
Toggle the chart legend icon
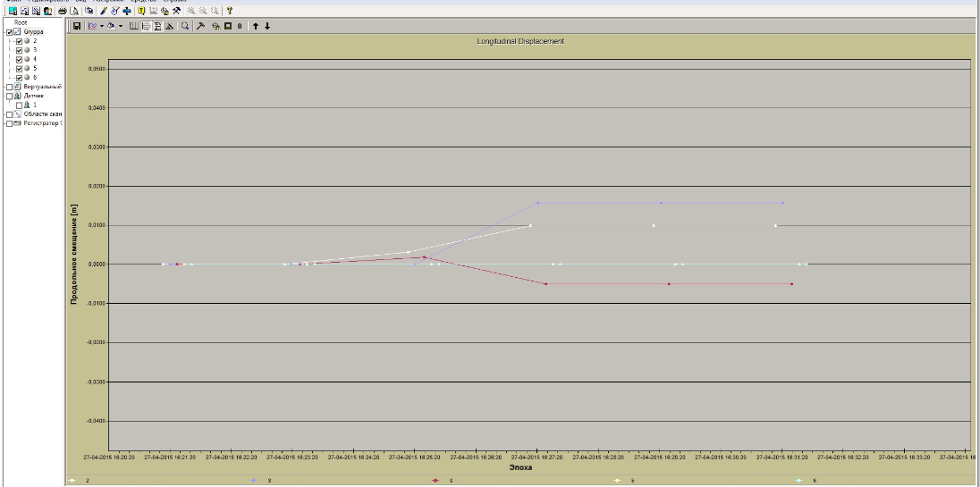click(x=157, y=26)
